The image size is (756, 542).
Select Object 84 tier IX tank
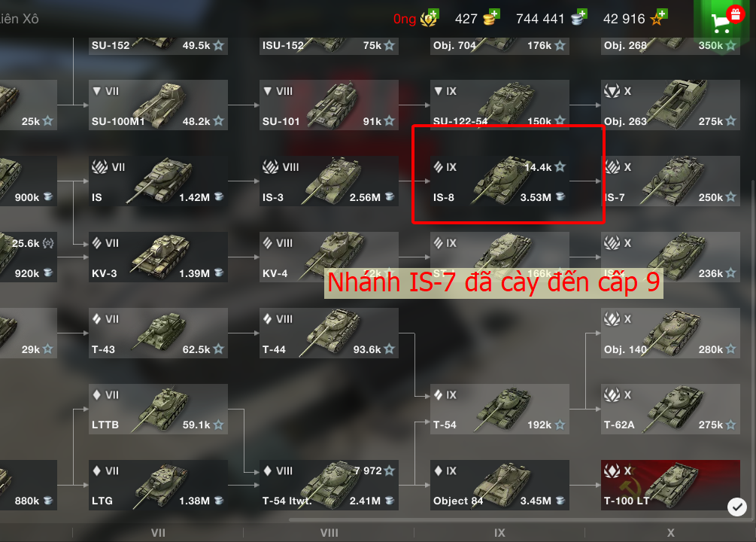tap(499, 485)
